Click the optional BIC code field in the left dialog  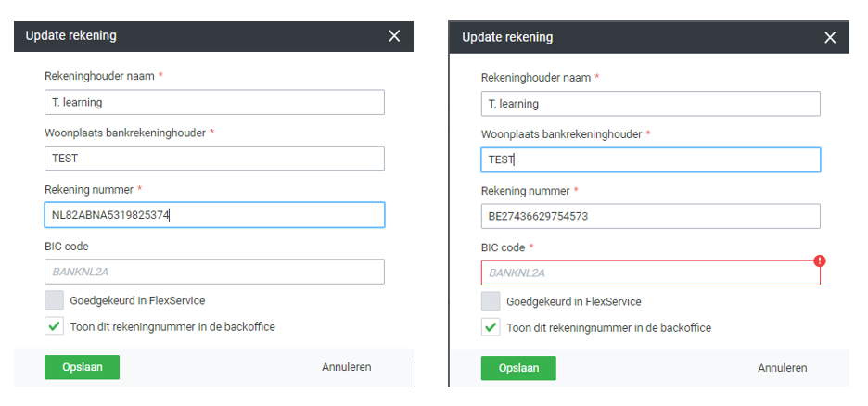point(214,272)
